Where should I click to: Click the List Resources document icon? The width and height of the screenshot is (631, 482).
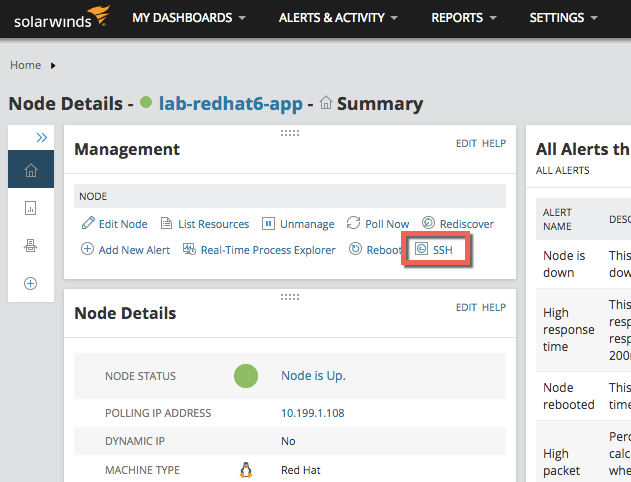coord(166,223)
